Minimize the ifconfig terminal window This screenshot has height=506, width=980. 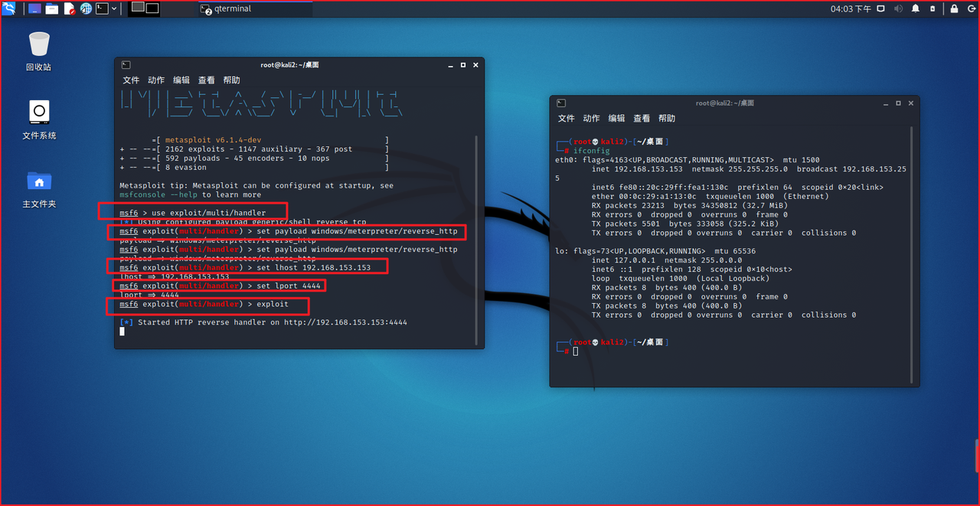pyautogui.click(x=886, y=103)
